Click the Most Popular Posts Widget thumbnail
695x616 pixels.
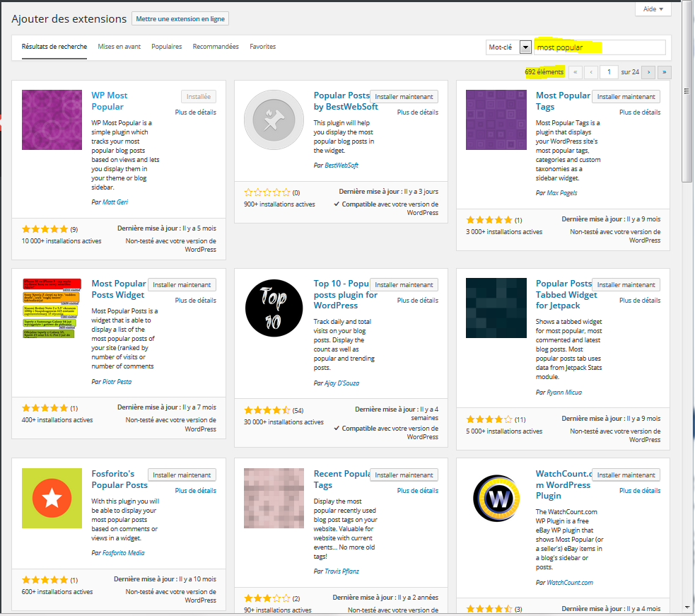(x=52, y=308)
